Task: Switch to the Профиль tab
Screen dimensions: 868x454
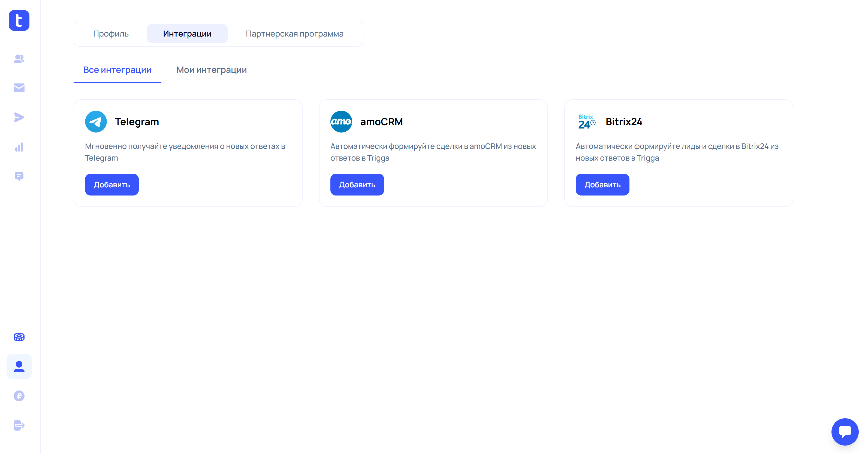Action: pos(111,34)
